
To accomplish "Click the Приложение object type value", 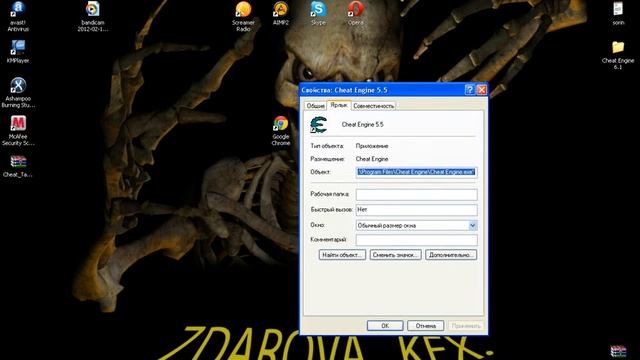I will [x=372, y=146].
